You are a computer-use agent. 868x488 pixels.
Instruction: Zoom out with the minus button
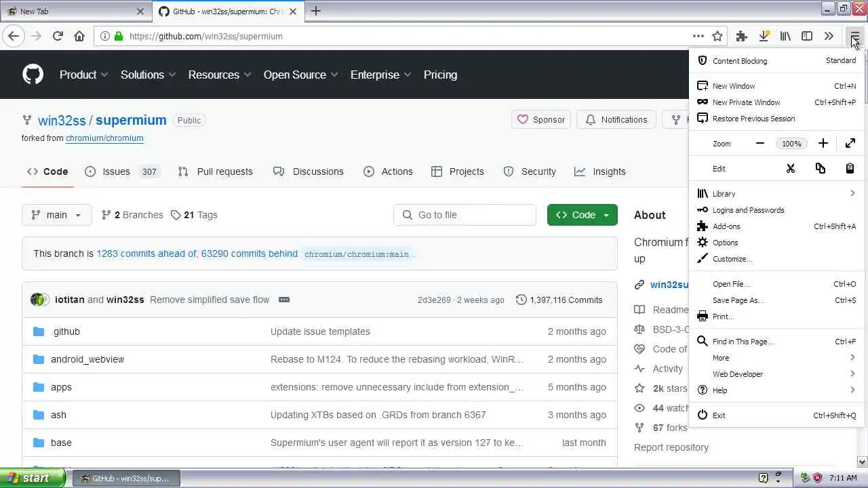pyautogui.click(x=760, y=143)
